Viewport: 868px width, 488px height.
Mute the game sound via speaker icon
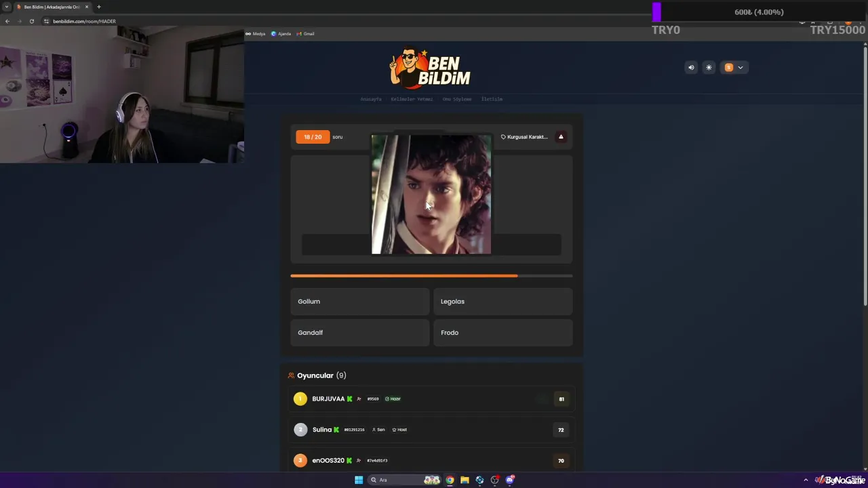point(691,67)
